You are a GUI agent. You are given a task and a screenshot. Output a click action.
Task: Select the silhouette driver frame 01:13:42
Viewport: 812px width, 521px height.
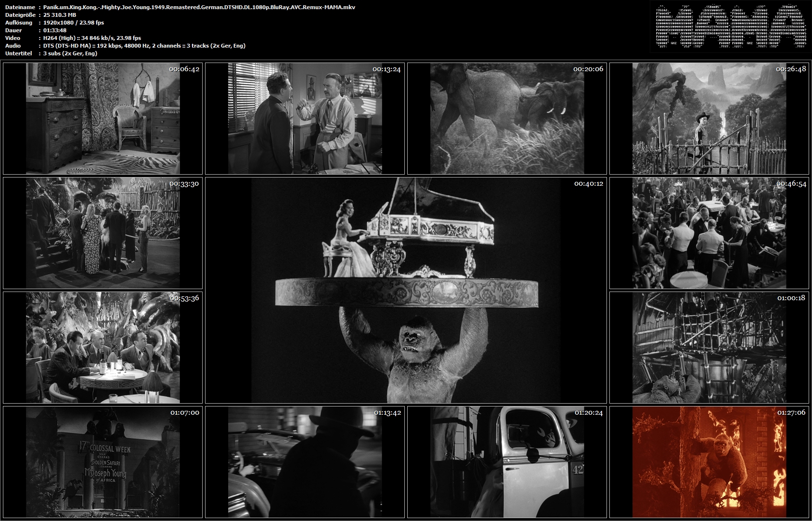point(305,462)
